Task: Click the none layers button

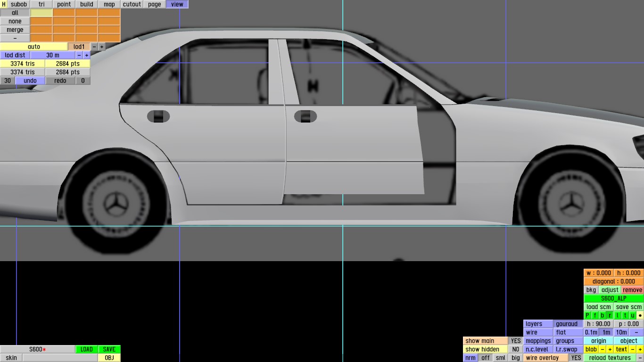Action: point(15,21)
